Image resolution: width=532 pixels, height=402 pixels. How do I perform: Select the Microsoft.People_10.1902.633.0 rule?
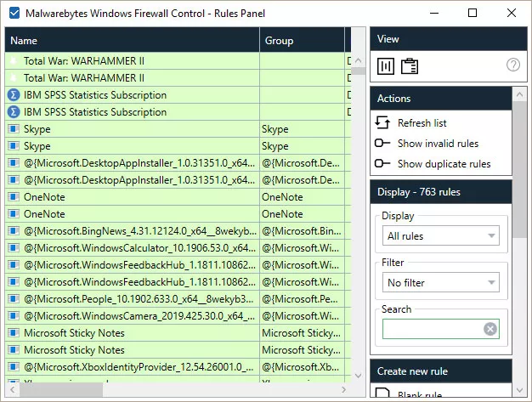(x=133, y=299)
